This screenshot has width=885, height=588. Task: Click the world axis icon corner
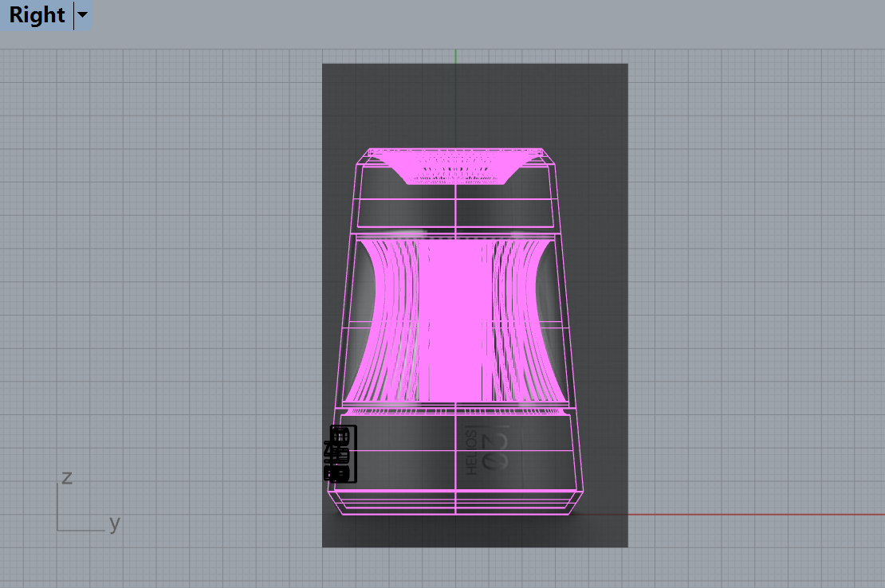58,530
